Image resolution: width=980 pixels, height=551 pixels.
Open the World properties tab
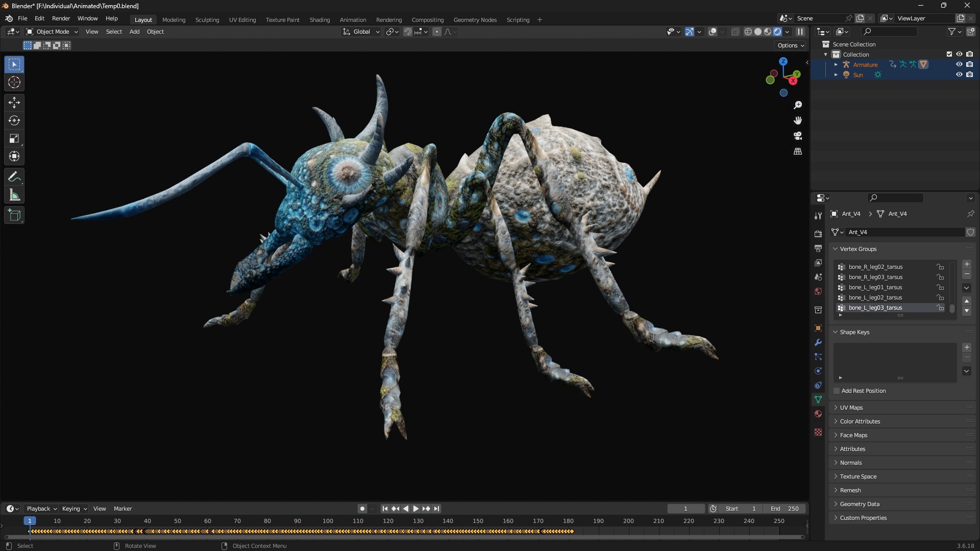coord(818,291)
